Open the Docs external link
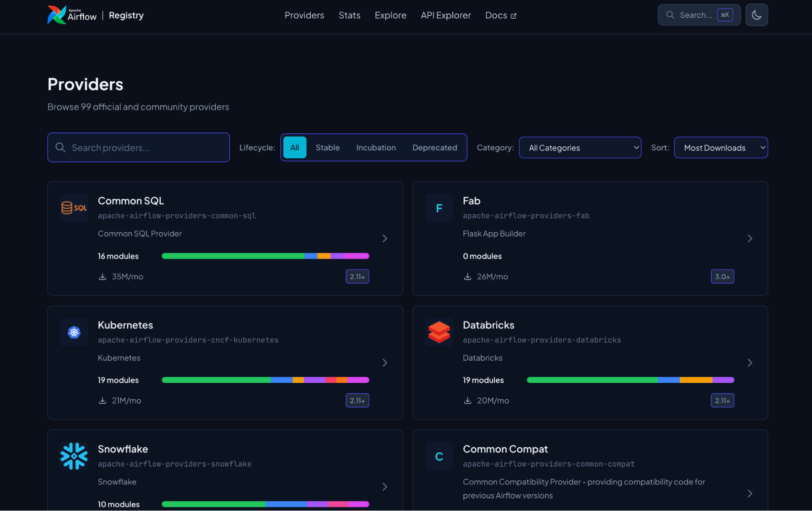Screen dimensions: 812x511 tap(500, 15)
